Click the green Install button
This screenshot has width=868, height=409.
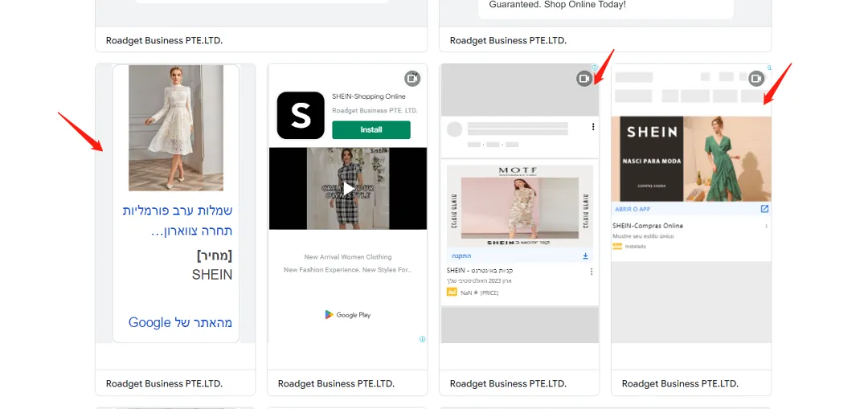pyautogui.click(x=371, y=130)
